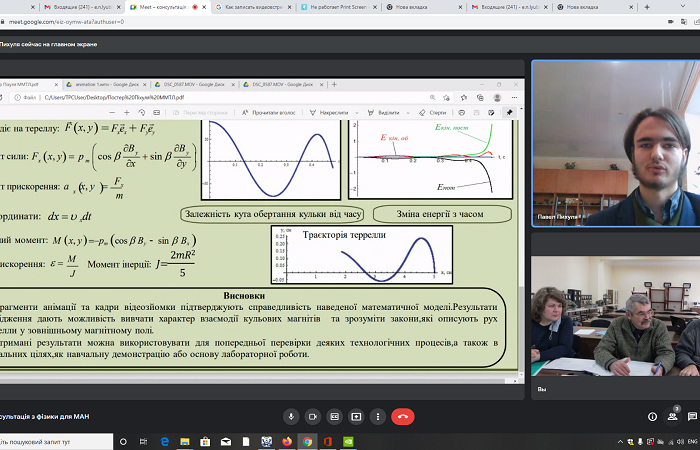Turn off the camera in Meet

pyautogui.click(x=313, y=415)
